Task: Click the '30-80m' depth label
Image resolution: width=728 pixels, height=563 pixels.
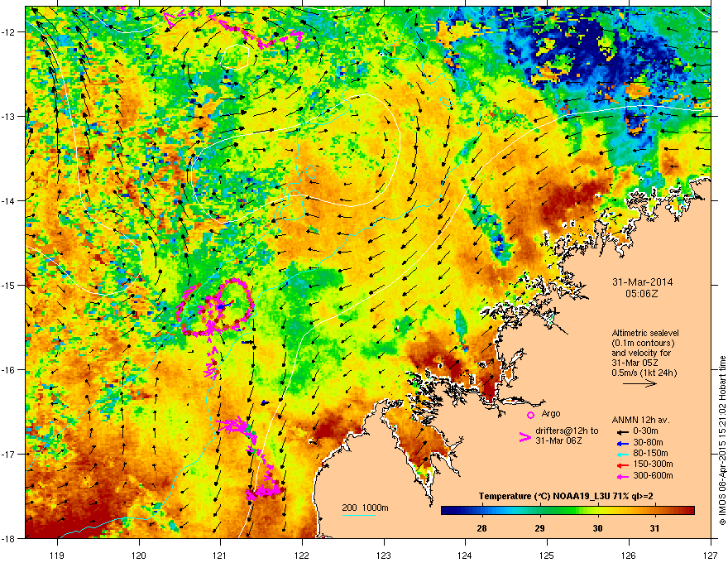Action: [648, 442]
